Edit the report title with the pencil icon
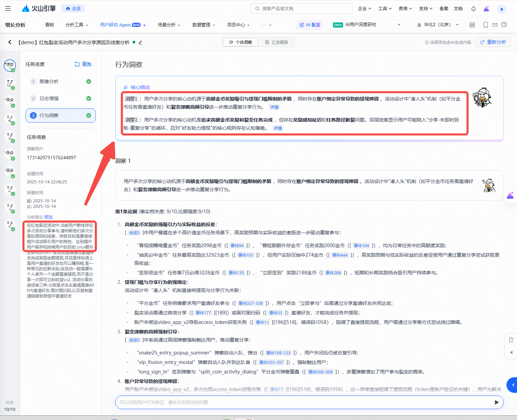Viewport: 517px width, 420px height. pos(140,42)
